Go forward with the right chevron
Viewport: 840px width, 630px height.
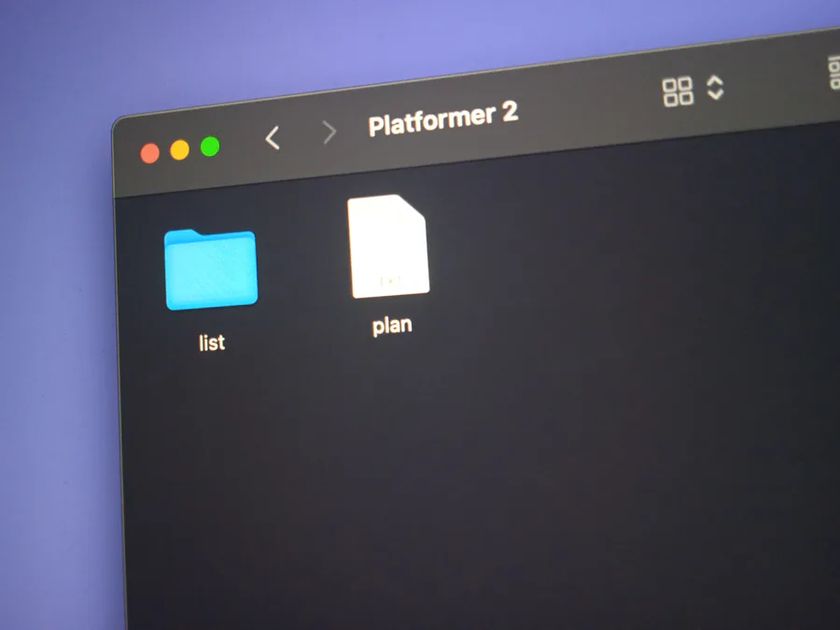(329, 133)
